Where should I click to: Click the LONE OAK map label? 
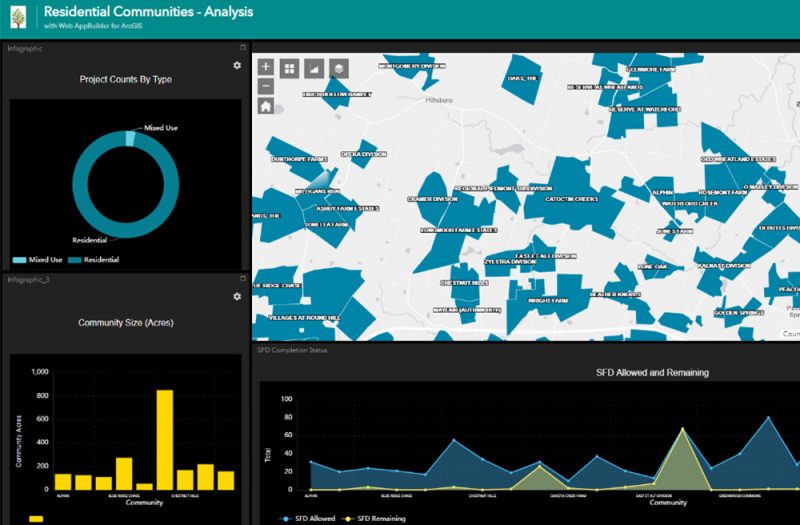coord(652,267)
